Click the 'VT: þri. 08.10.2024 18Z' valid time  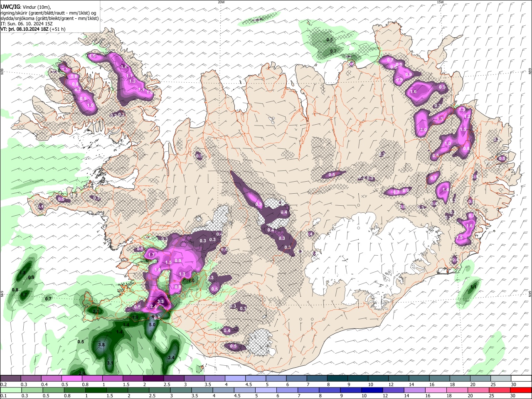point(24,30)
